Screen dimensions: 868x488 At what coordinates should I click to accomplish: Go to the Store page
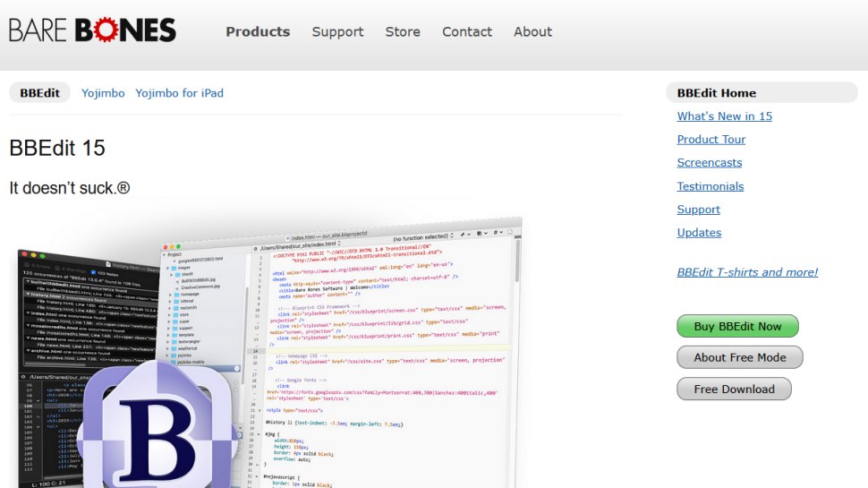click(x=403, y=31)
